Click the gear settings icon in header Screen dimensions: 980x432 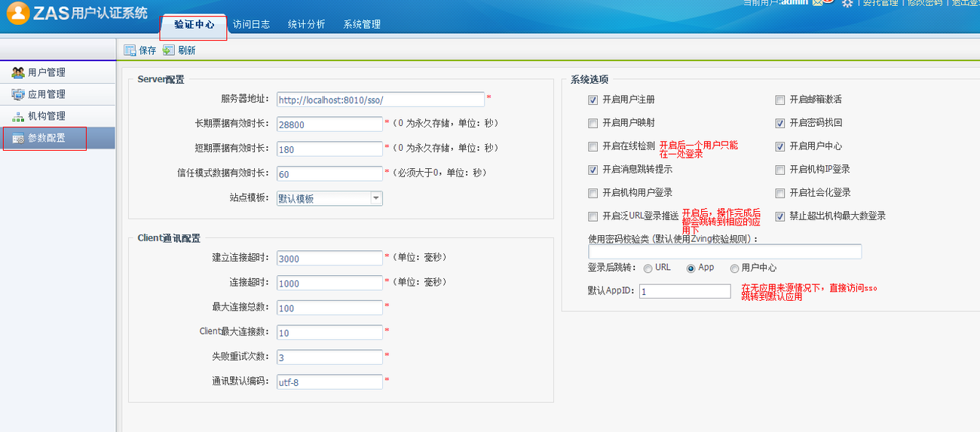(x=847, y=4)
